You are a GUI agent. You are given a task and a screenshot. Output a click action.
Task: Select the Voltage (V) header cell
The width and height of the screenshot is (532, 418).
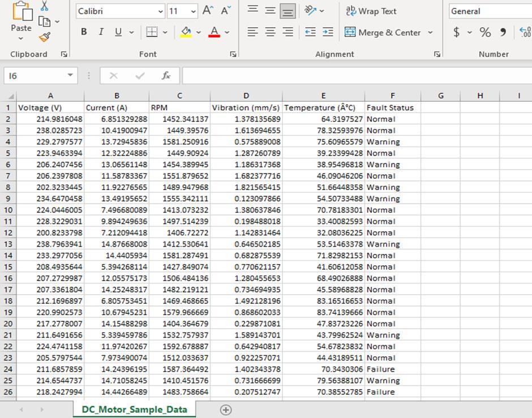50,107
